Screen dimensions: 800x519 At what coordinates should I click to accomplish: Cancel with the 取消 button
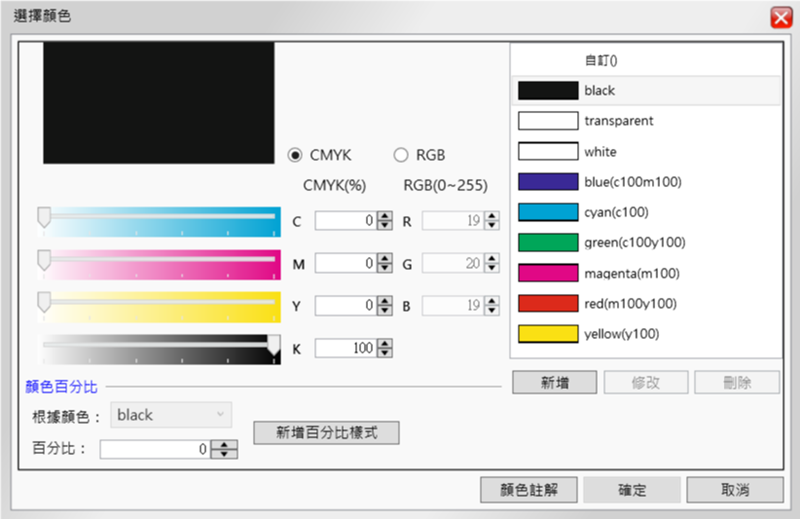735,490
